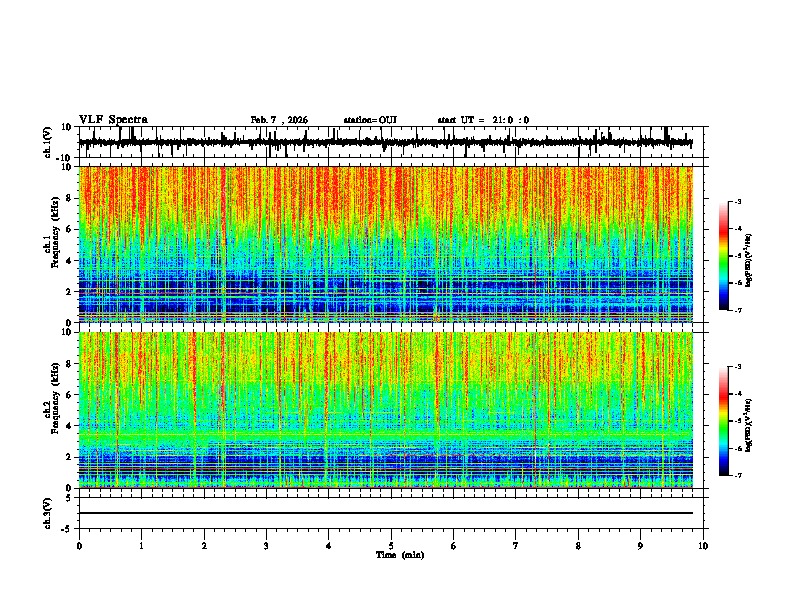792x612 pixels.
Task: Click the date 'Feb. 7, 2026' header text
Action: 279,120
